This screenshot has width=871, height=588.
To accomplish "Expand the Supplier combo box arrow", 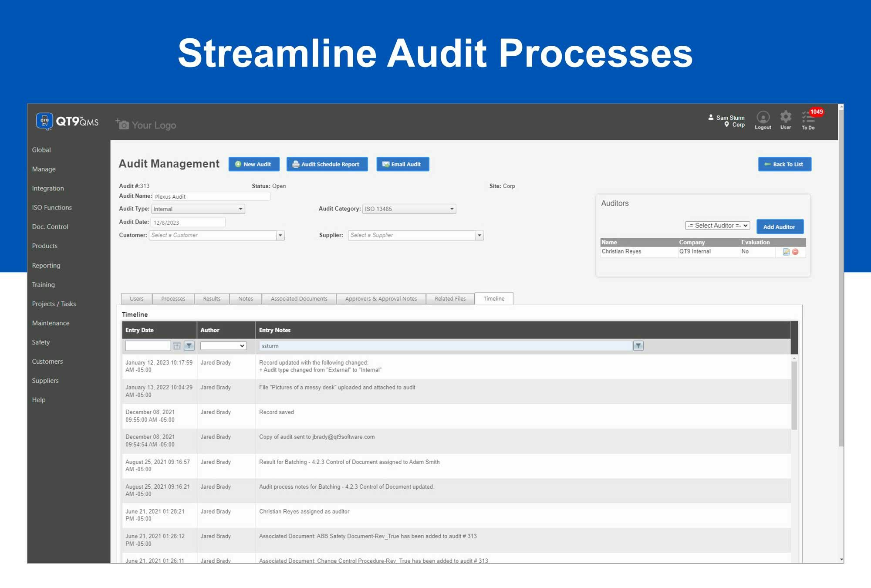I will [x=479, y=236].
